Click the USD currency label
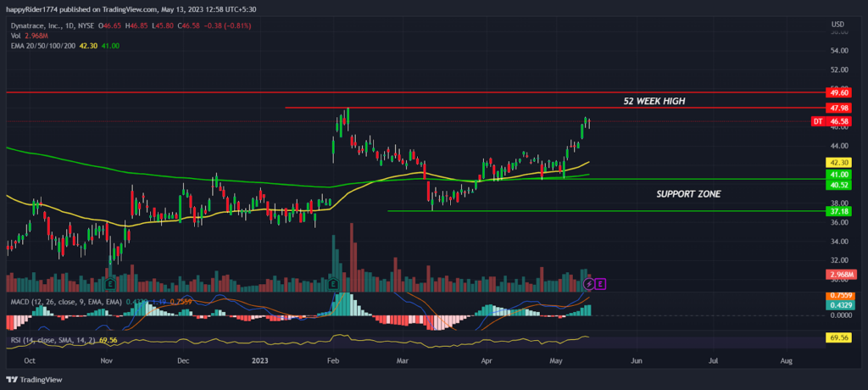This screenshot has height=390, width=868. click(837, 25)
